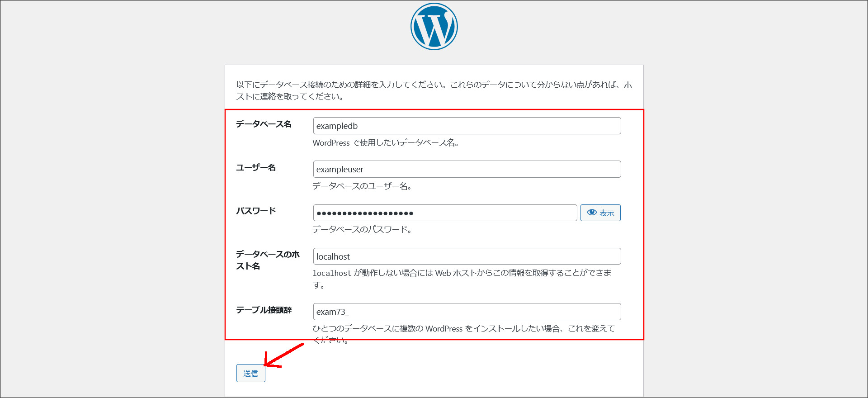Click the ユーザー名 label

click(256, 168)
